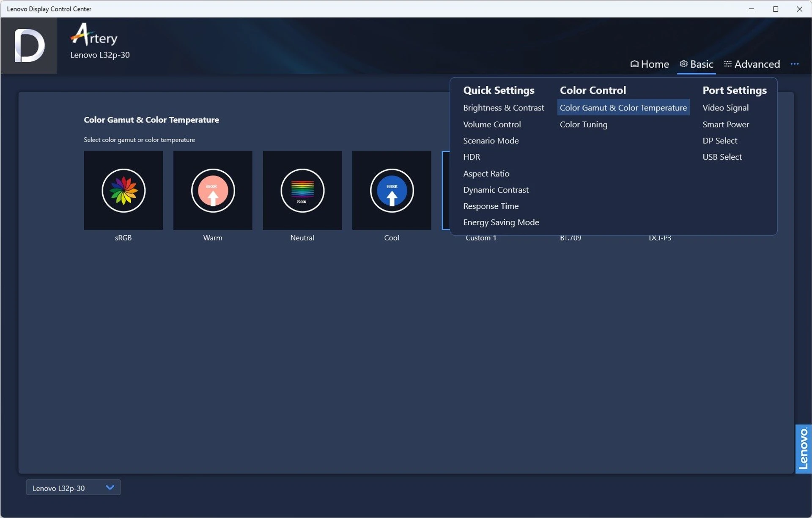Minimize the Lenovo Display Control Center window
This screenshot has width=812, height=518.
coord(752,9)
